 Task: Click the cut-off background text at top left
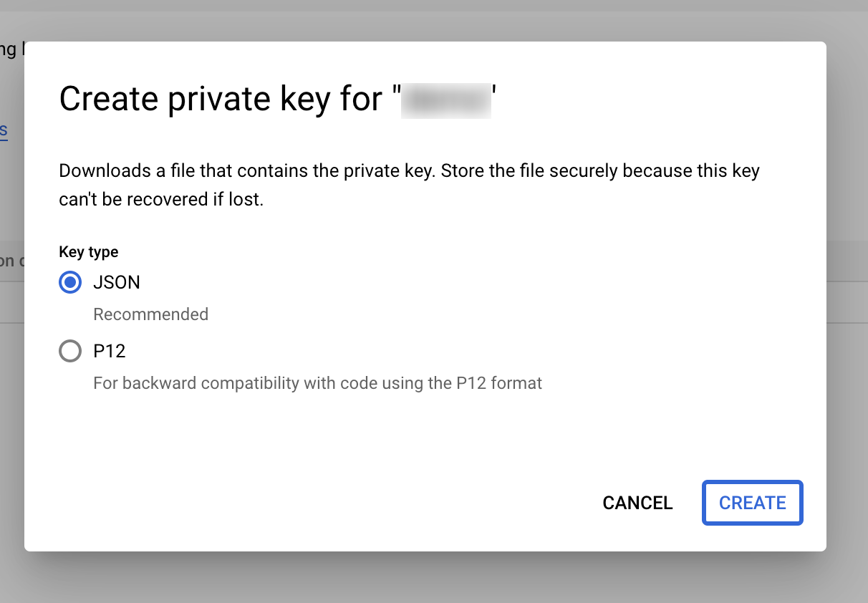point(10,49)
